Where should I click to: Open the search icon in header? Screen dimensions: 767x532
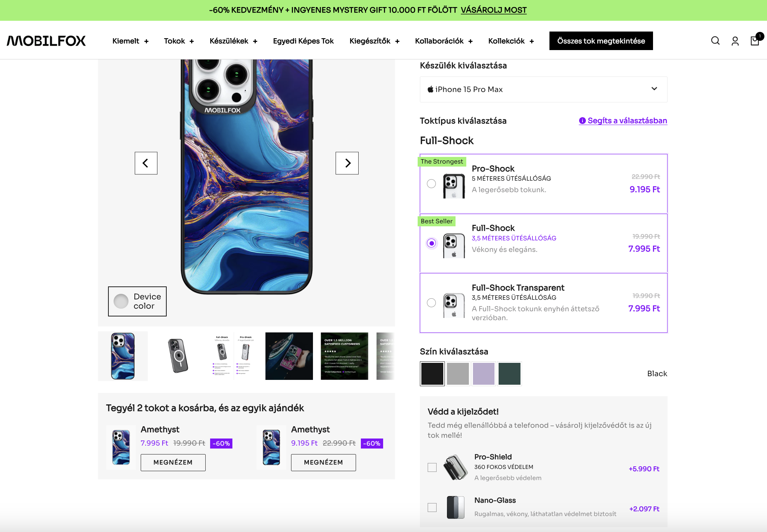[x=715, y=41]
